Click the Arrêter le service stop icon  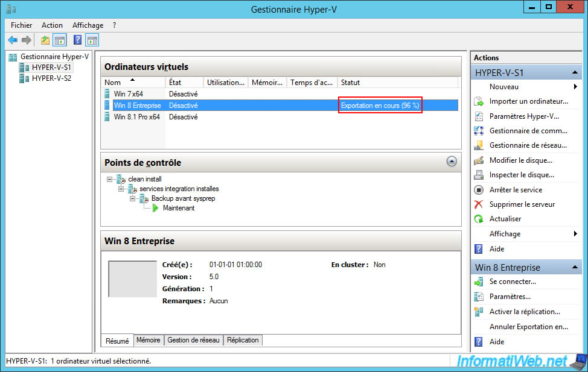(x=479, y=190)
